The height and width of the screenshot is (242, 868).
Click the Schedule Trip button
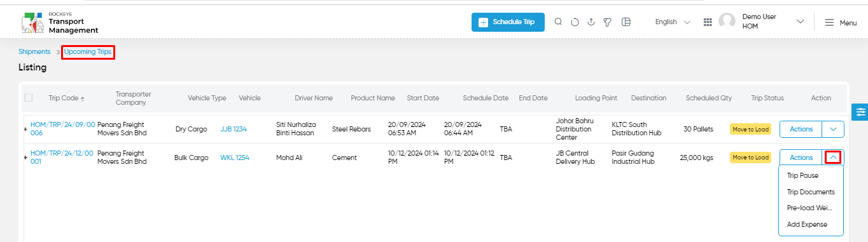[508, 22]
